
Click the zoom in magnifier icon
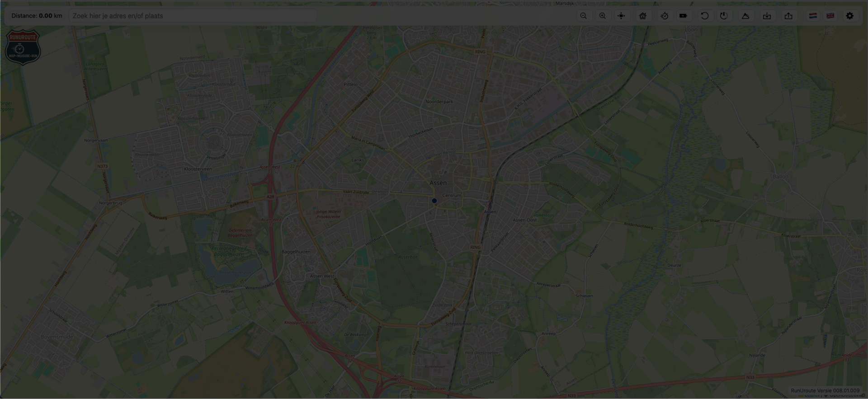[x=603, y=16]
